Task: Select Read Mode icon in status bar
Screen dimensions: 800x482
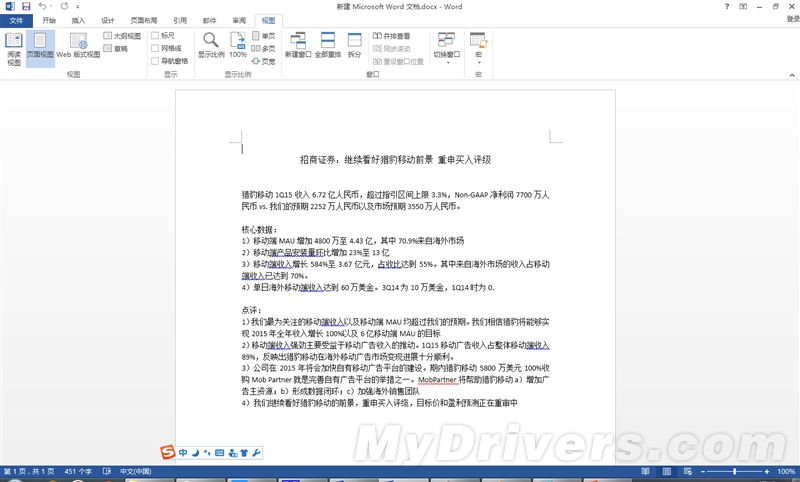Action: 645,471
